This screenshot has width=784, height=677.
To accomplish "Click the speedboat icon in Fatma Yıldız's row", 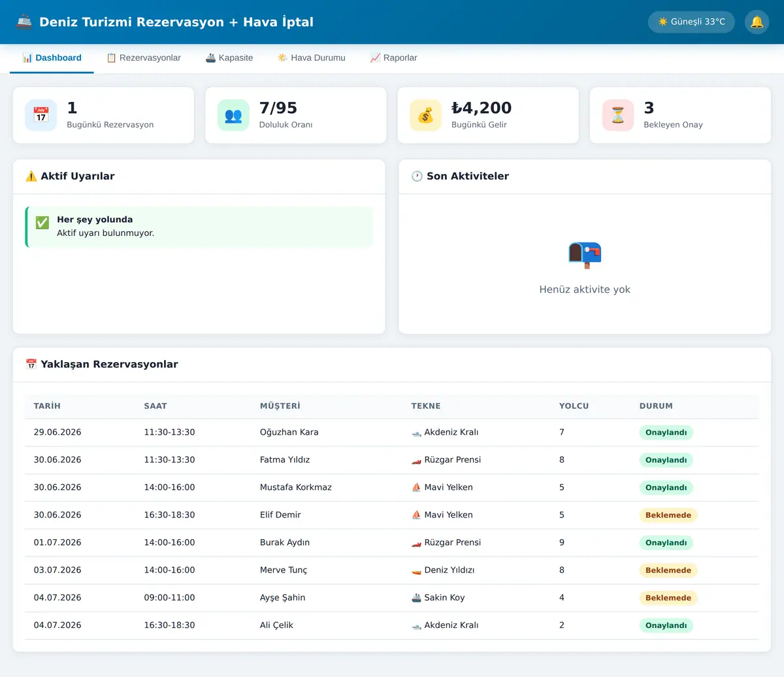I will click(416, 460).
